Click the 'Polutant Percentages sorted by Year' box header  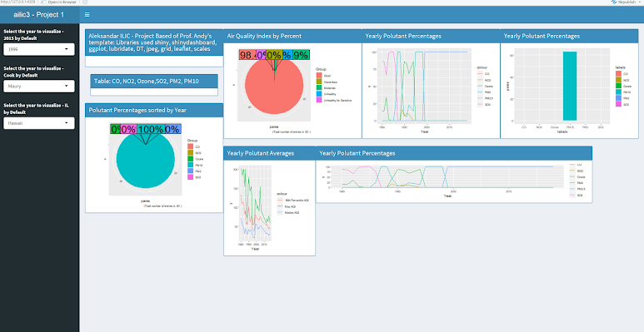point(154,110)
